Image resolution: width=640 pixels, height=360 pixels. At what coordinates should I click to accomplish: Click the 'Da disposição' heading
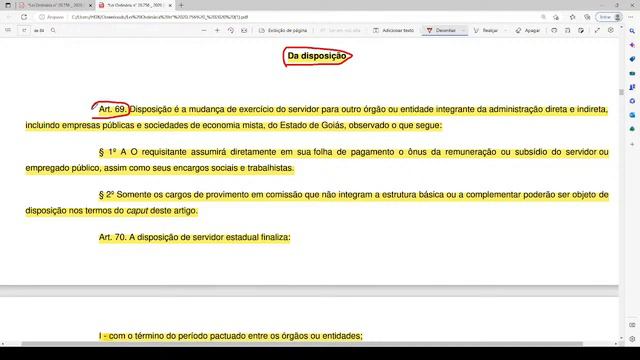pos(317,56)
